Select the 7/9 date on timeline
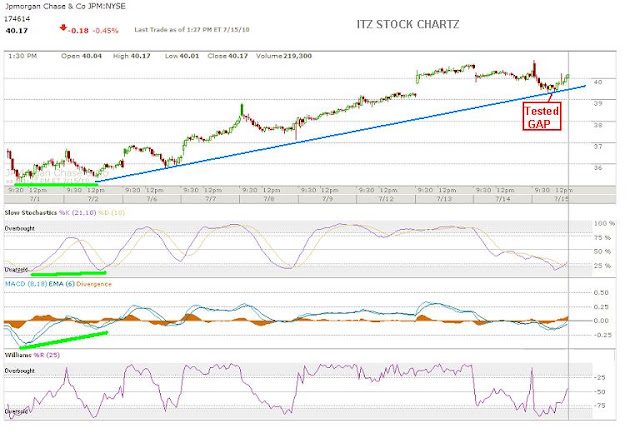This screenshot has height=433, width=640. coord(328,199)
